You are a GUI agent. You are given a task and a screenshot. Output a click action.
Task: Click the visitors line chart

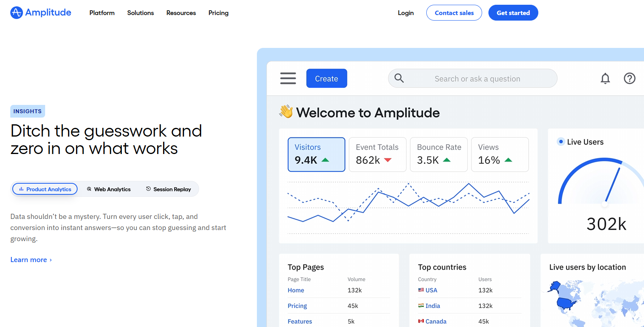coord(408,208)
